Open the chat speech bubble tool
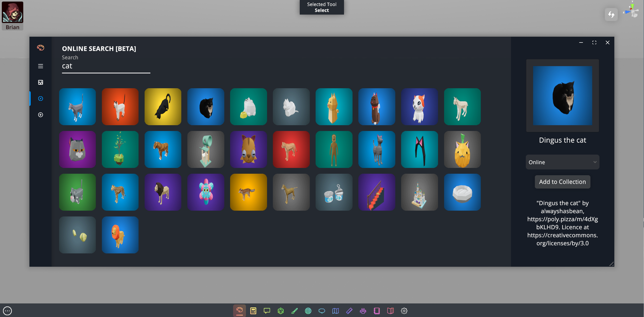This screenshot has width=644, height=317. (267, 311)
